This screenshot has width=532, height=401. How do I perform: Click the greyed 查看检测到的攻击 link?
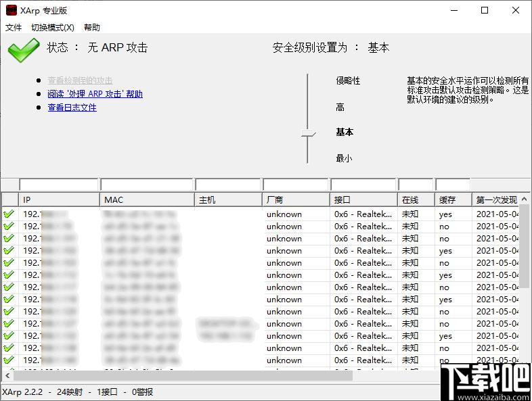pyautogui.click(x=80, y=80)
